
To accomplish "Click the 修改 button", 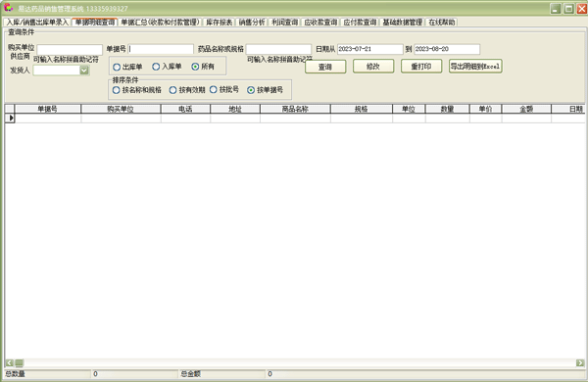I will click(x=373, y=67).
